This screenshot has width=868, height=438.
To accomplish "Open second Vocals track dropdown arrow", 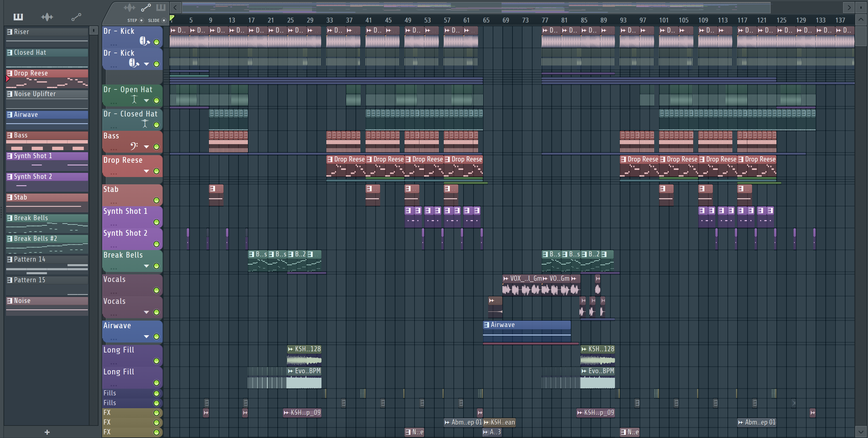I will (146, 312).
